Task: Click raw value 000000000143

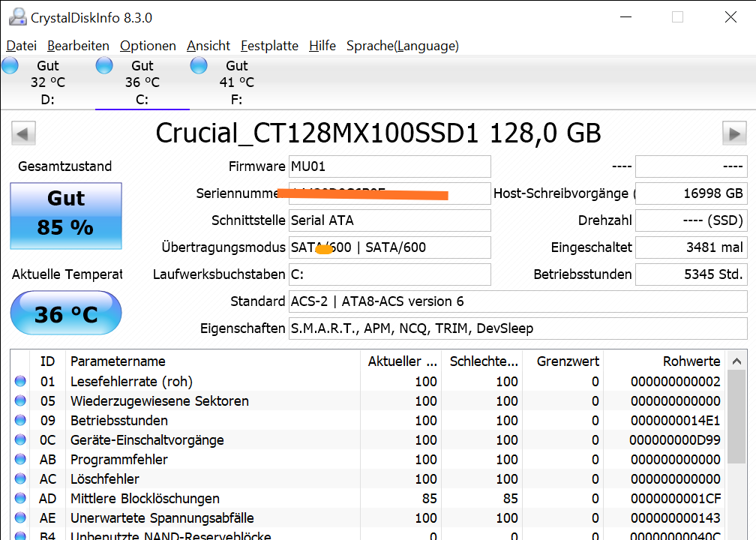Action: pos(676,517)
